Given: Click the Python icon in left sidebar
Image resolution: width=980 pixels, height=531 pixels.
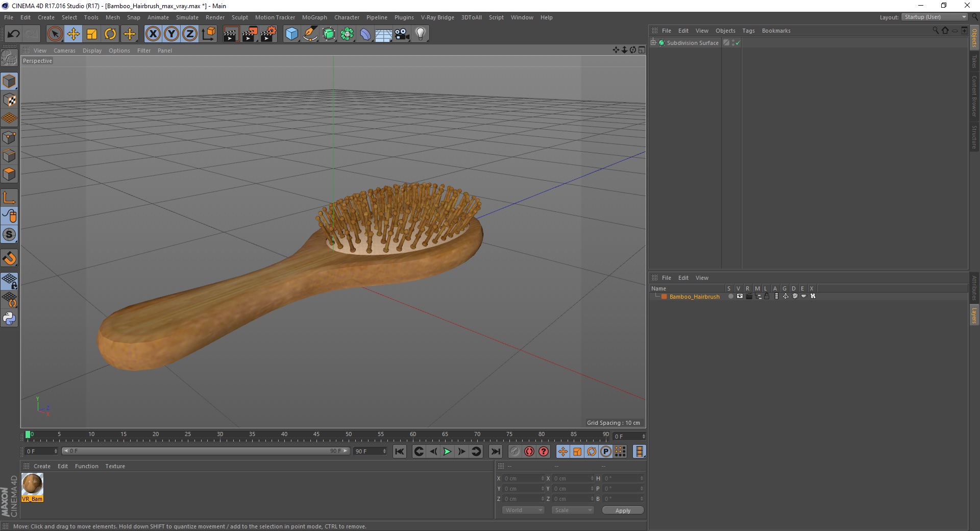Looking at the screenshot, I should pyautogui.click(x=9, y=319).
